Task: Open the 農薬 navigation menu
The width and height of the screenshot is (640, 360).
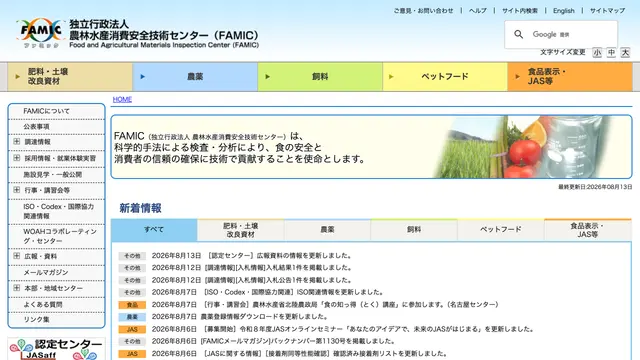Action: [195, 76]
